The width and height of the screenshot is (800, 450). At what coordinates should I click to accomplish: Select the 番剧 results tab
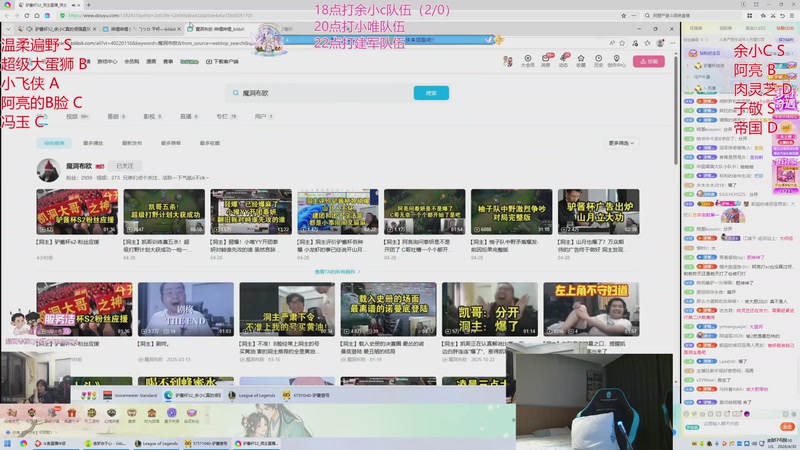(116, 116)
